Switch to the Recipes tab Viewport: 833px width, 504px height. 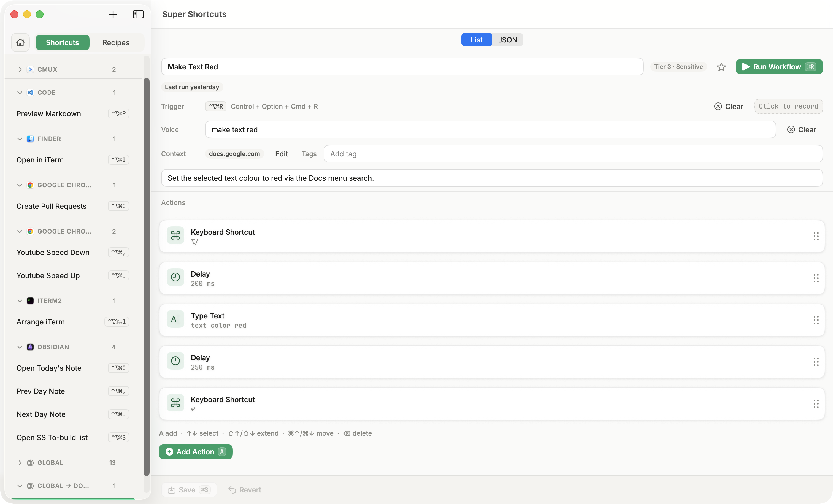116,42
